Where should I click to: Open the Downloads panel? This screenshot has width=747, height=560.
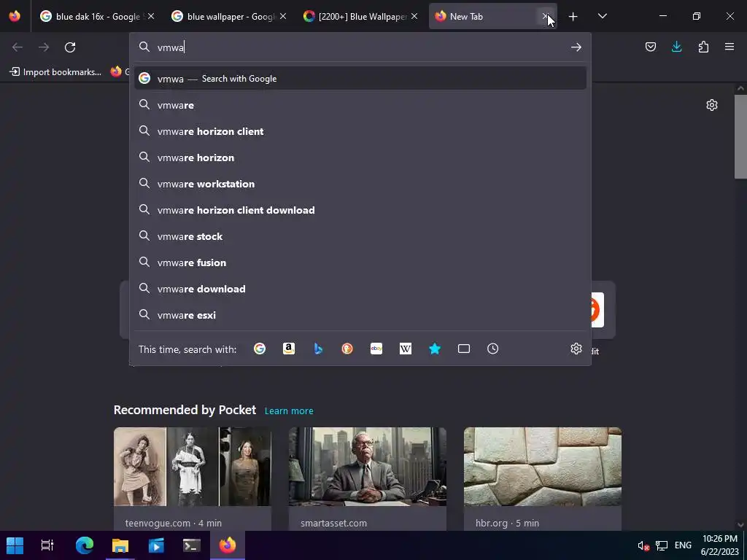[676, 47]
